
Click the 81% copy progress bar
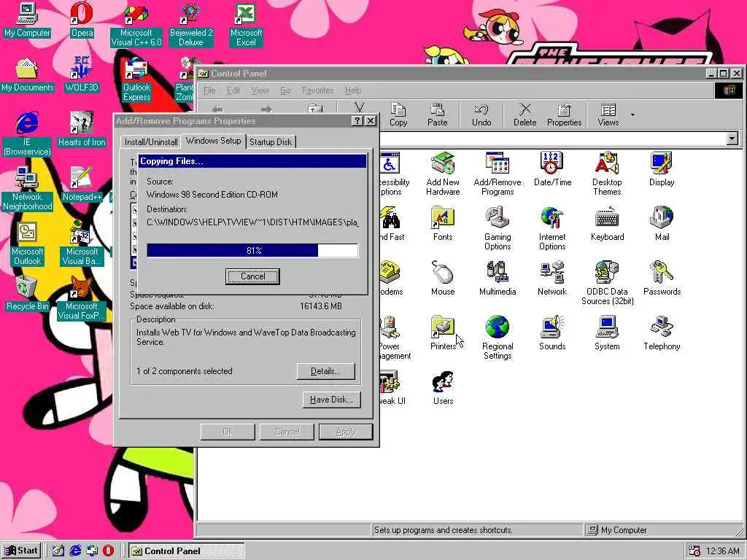[x=252, y=251]
